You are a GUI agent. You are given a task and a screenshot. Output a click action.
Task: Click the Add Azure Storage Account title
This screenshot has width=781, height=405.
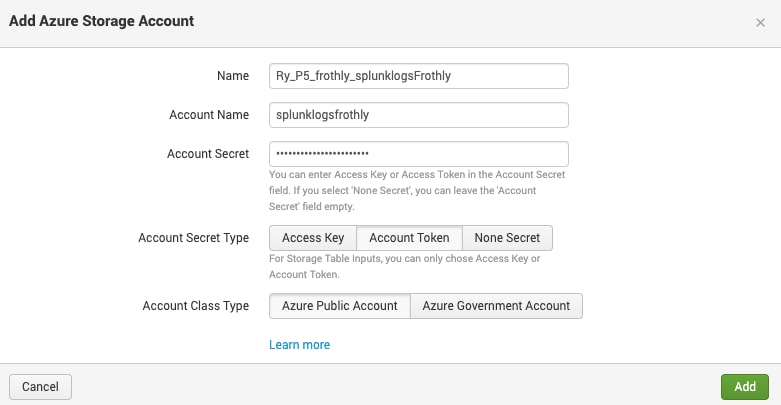pos(102,21)
